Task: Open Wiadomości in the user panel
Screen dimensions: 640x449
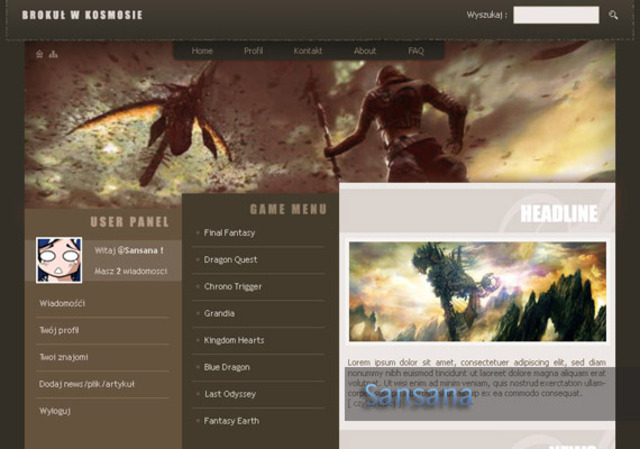Action: (x=62, y=303)
